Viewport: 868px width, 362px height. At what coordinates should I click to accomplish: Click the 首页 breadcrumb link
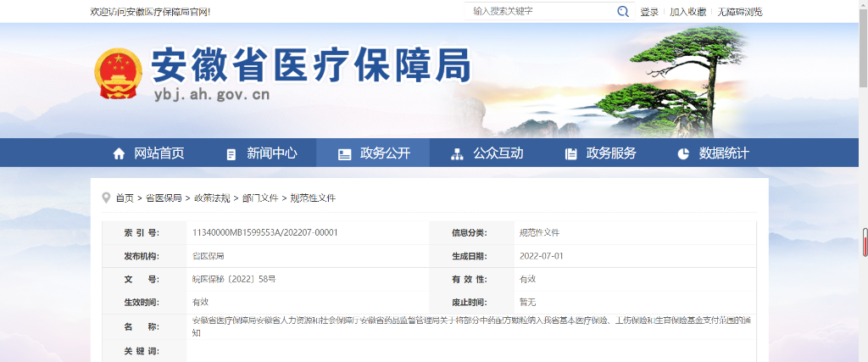(125, 198)
